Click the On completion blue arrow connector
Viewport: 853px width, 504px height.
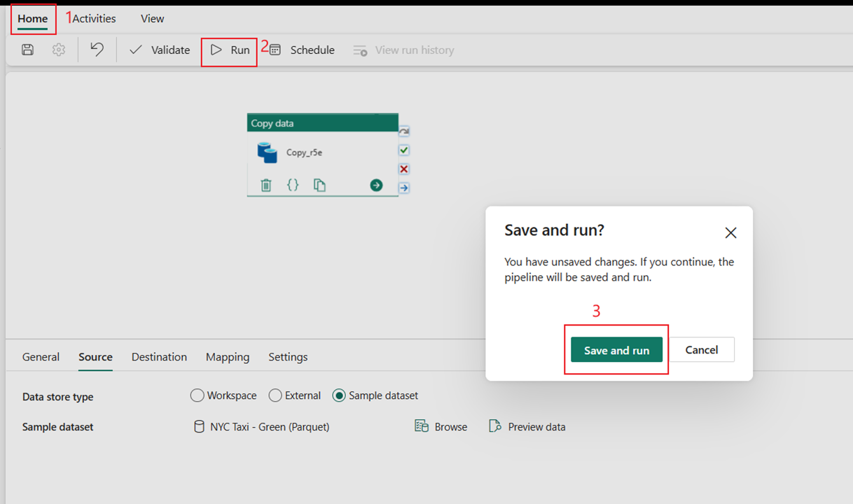tap(404, 188)
